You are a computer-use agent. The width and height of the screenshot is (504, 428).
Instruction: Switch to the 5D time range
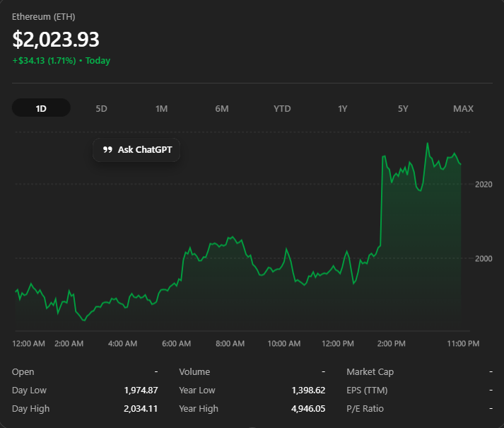[x=101, y=109]
